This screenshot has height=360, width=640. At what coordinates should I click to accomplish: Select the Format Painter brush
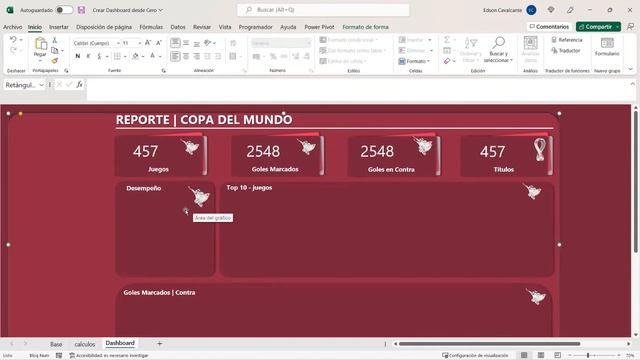click(55, 60)
